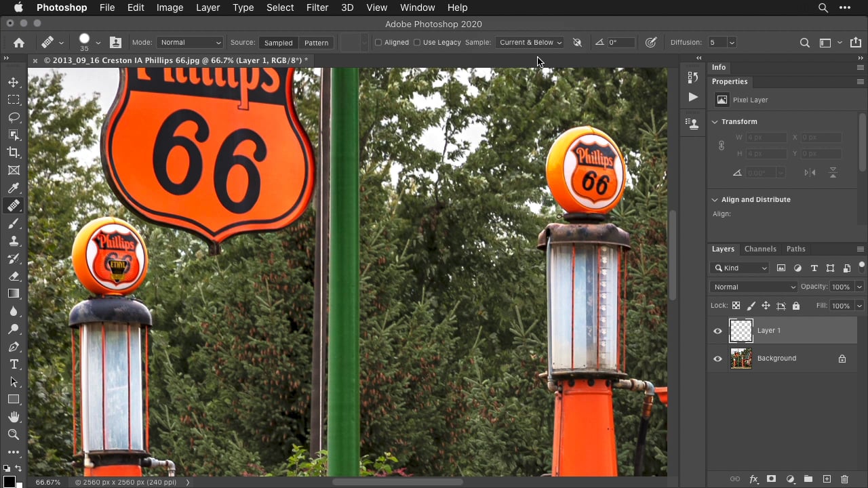The width and height of the screenshot is (868, 488).
Task: Select the Horizontal Type tool
Action: click(14, 364)
